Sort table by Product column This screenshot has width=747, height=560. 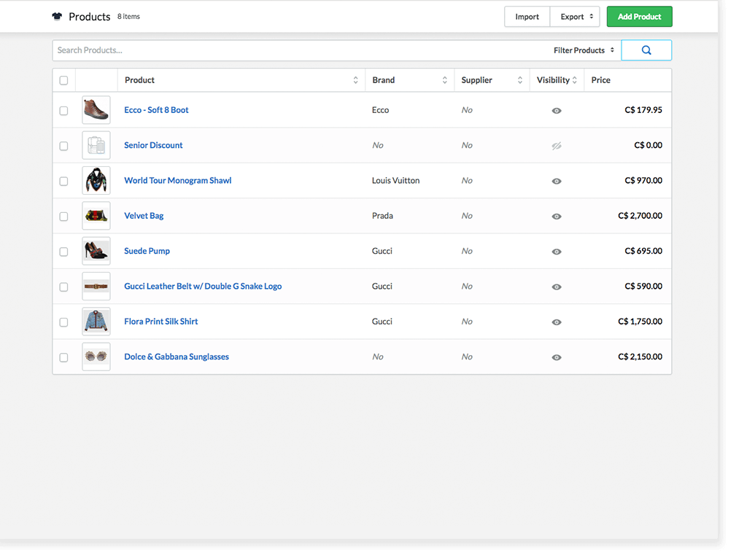[x=355, y=80]
